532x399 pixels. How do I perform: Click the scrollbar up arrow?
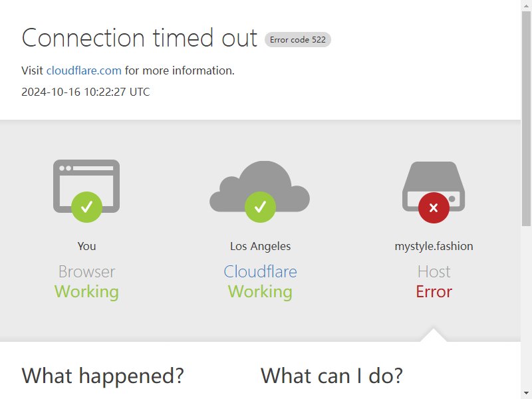[x=527, y=5]
